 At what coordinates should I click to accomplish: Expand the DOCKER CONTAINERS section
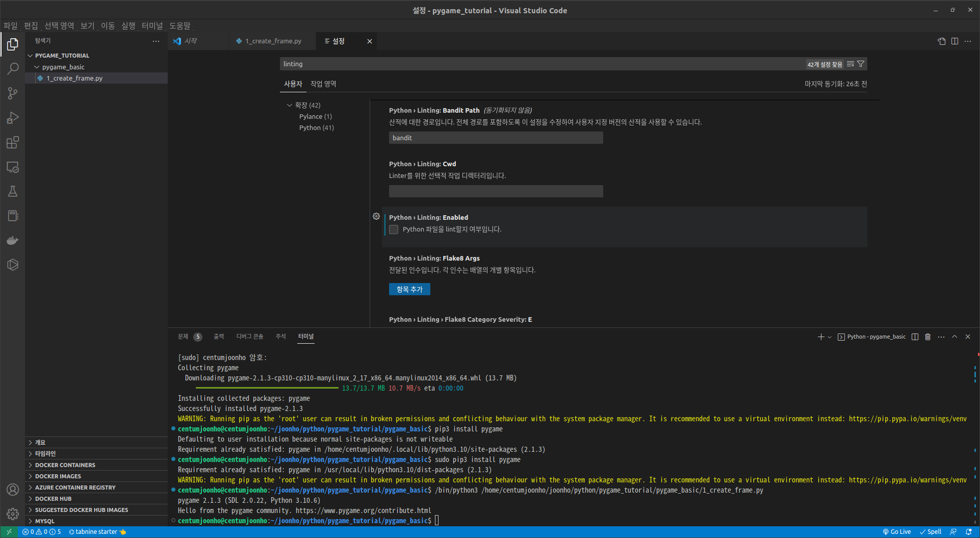click(65, 465)
